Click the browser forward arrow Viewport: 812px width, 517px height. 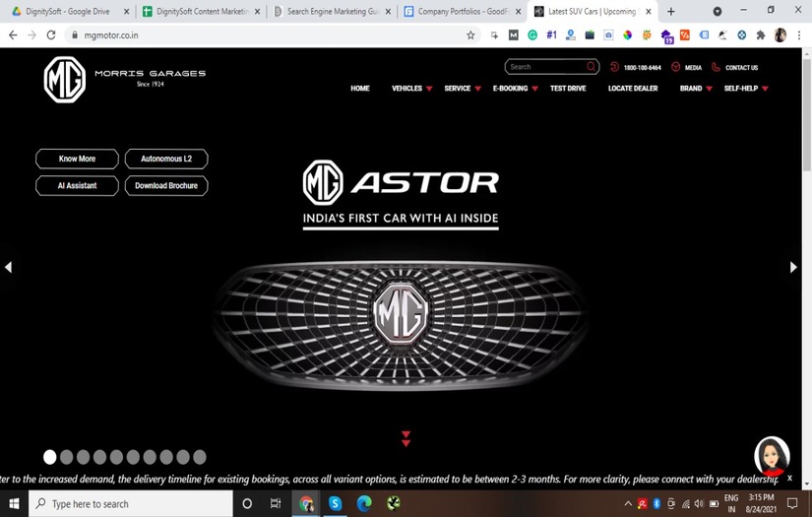32,35
